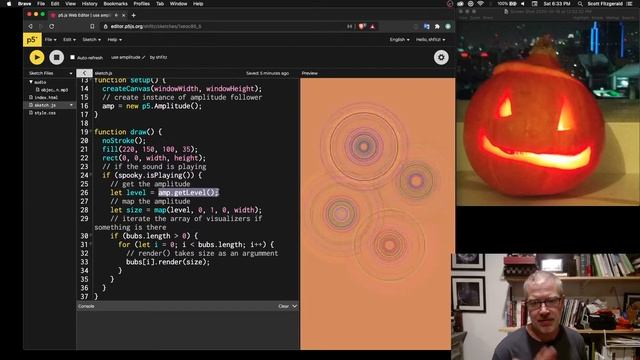Open the Sketch Files add menu arrow

pyautogui.click(x=71, y=73)
